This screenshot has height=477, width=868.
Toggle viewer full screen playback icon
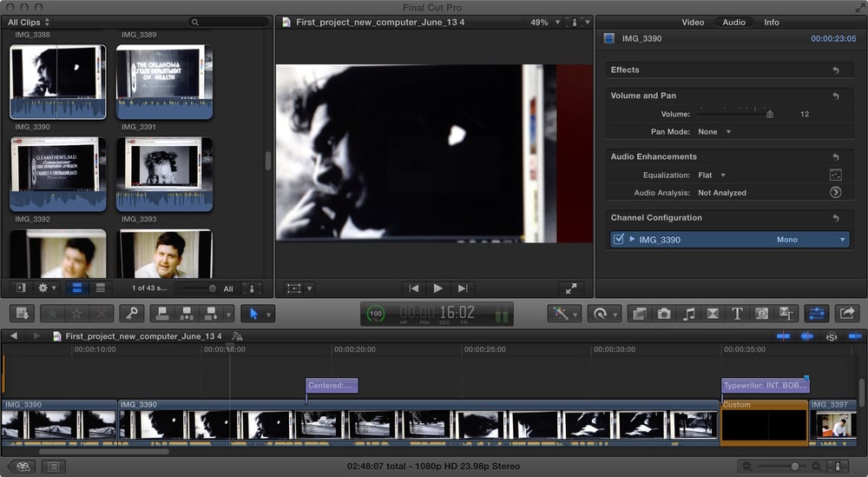[x=570, y=288]
